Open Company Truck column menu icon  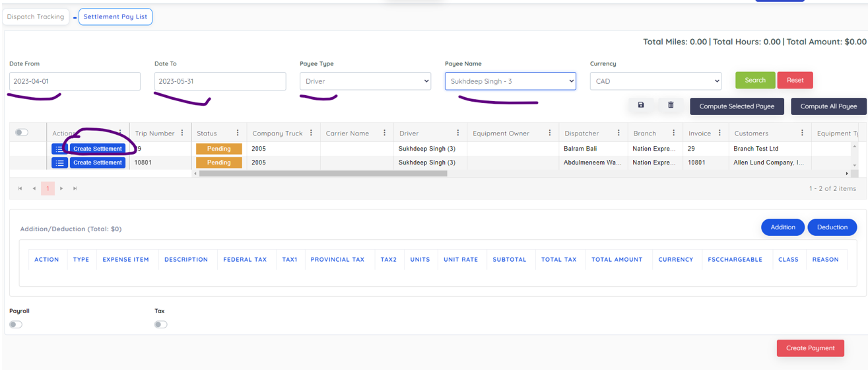[x=311, y=133]
